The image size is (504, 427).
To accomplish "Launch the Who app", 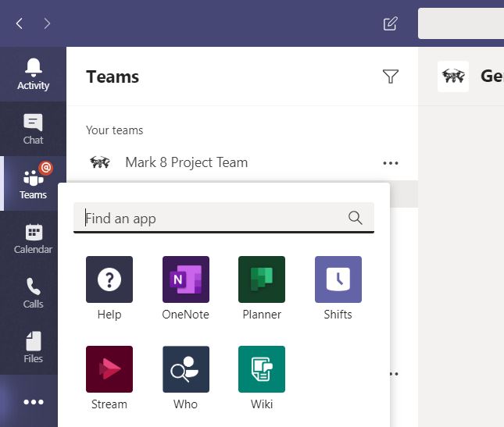I will [x=185, y=369].
